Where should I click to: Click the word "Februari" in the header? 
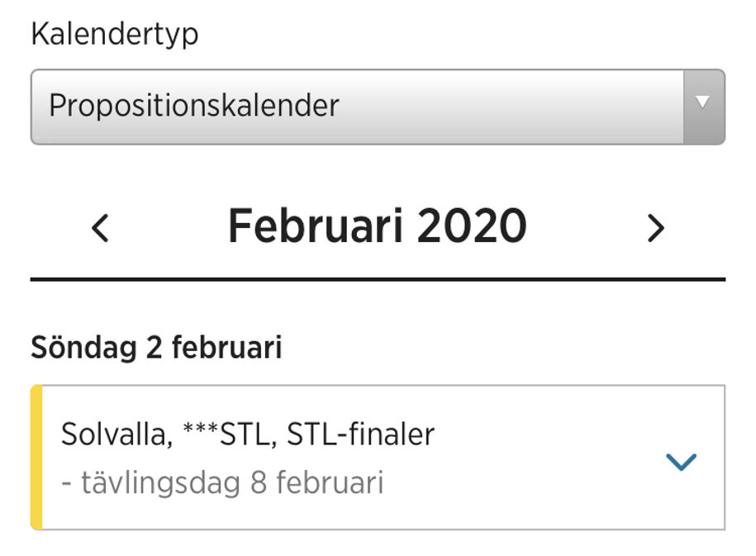click(x=316, y=226)
